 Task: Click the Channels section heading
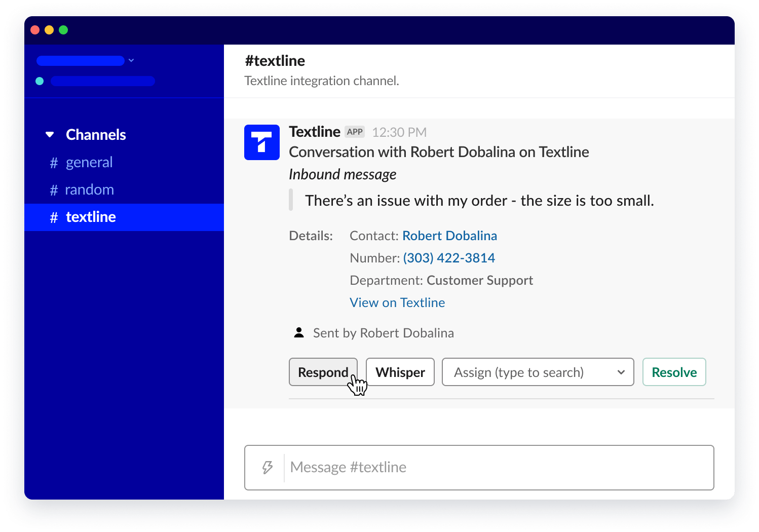(96, 135)
